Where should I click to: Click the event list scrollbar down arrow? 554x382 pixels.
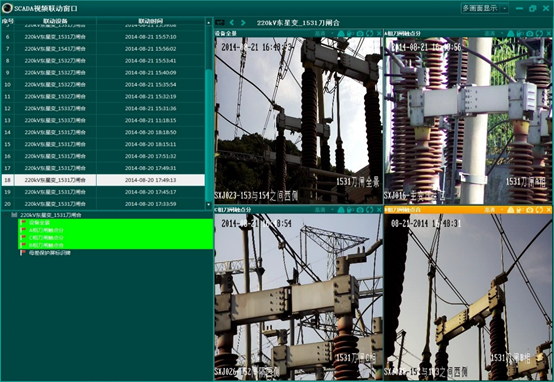[x=208, y=205]
